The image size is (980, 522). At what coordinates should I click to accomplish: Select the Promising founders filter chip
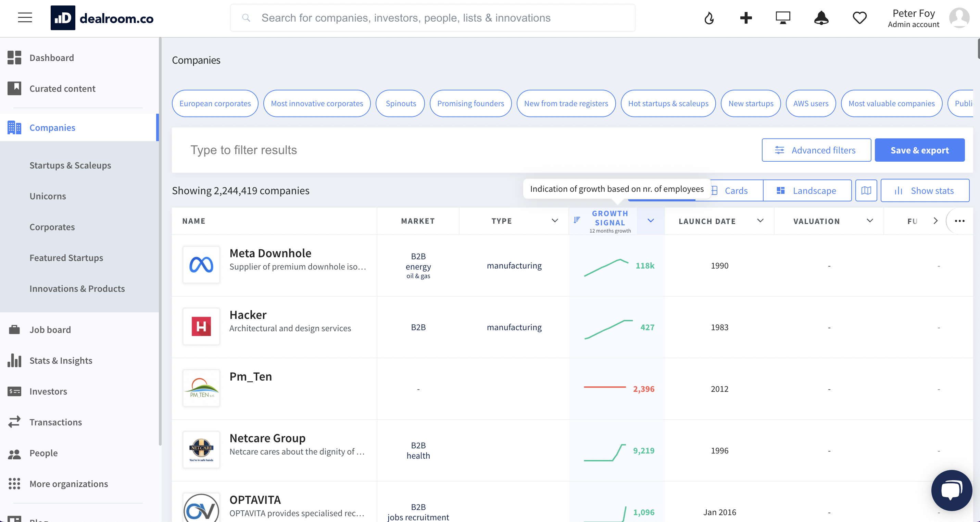tap(470, 103)
